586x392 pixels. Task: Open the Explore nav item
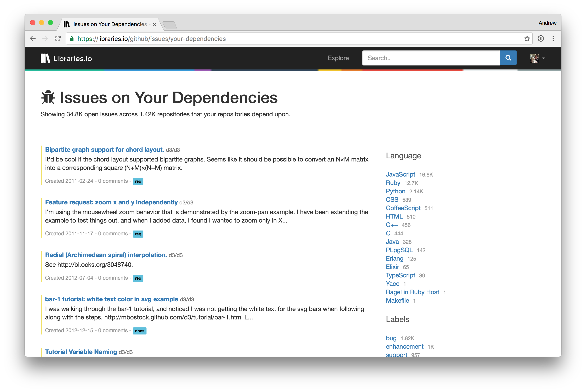(338, 58)
